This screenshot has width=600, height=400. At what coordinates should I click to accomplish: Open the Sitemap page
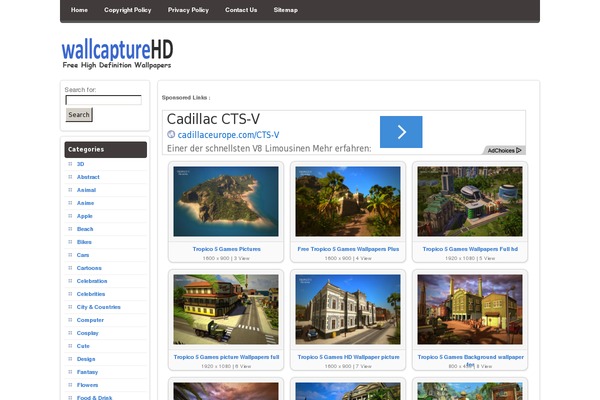[285, 10]
